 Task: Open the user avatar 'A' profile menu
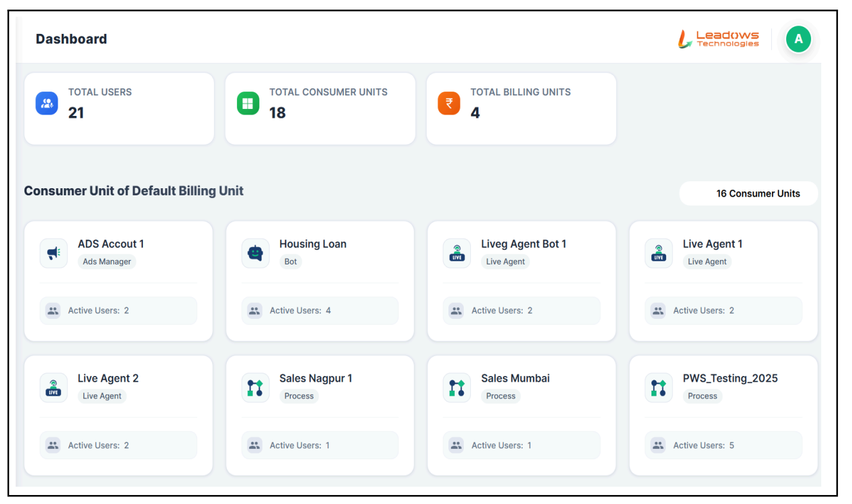tap(798, 39)
